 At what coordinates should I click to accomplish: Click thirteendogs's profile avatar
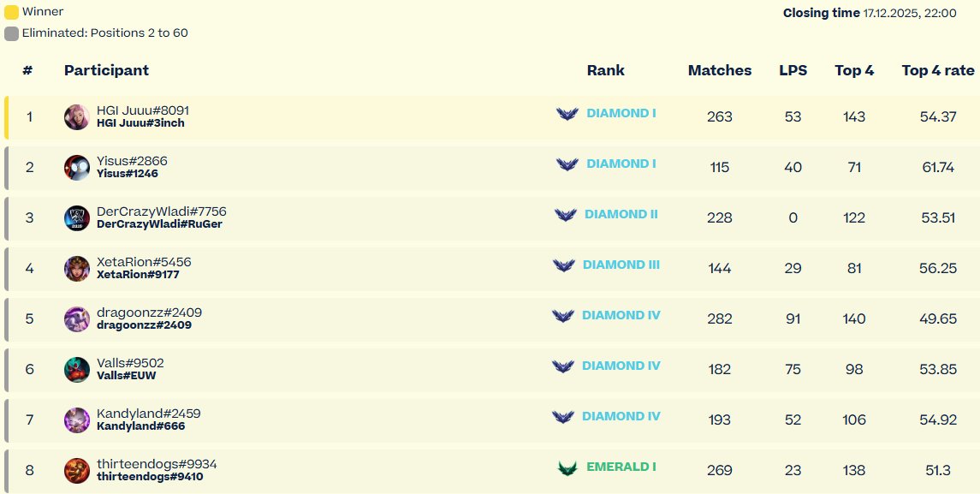click(77, 471)
